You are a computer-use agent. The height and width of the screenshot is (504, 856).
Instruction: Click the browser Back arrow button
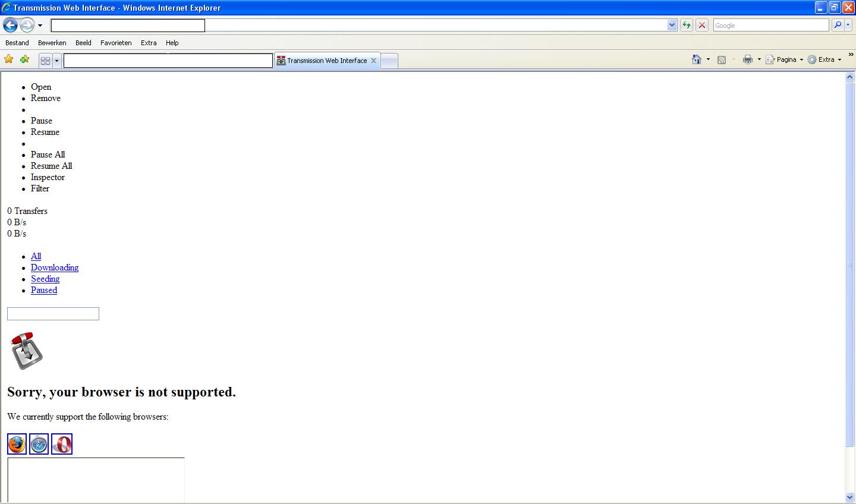pos(10,25)
